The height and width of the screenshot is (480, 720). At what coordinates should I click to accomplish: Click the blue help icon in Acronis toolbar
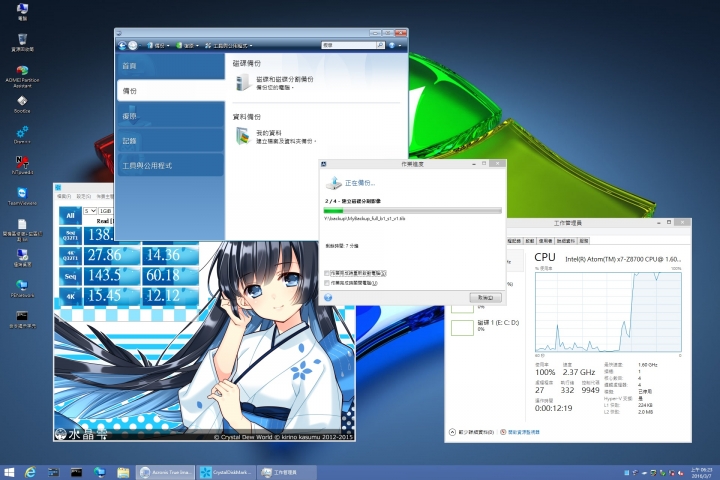[392, 45]
